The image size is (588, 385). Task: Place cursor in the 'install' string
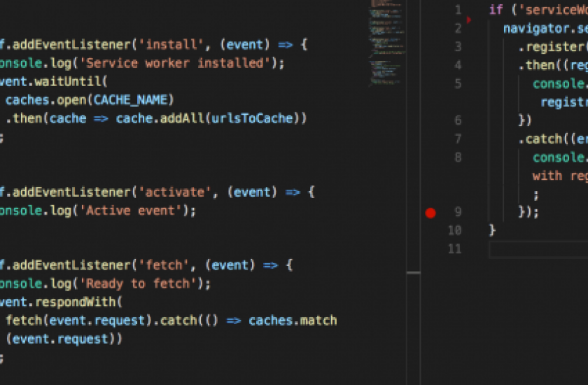171,45
